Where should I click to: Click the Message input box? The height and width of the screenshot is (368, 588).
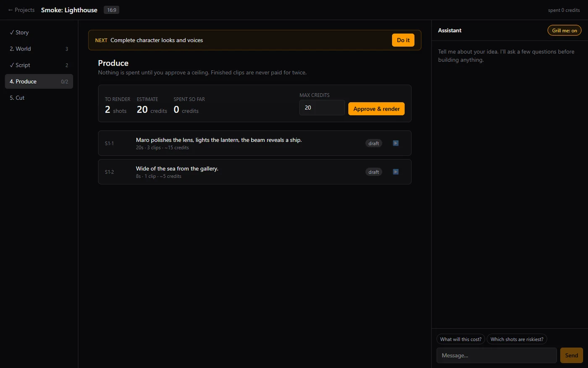(496, 355)
